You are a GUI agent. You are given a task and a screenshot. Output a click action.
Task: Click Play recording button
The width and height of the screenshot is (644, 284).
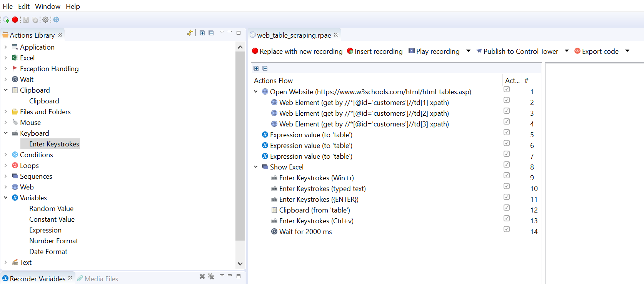coord(434,51)
